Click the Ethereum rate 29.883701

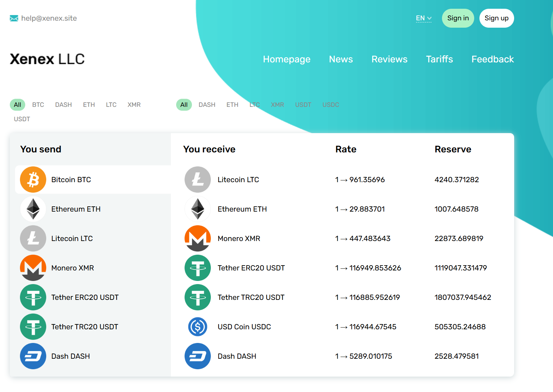(x=367, y=209)
